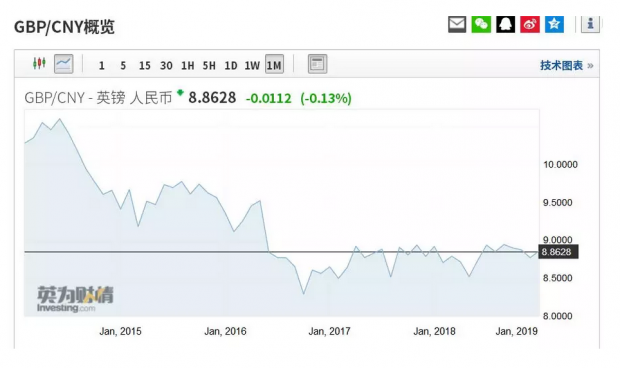Click the 10.0000 price axis label
This screenshot has height=368, width=620.
pyautogui.click(x=560, y=164)
